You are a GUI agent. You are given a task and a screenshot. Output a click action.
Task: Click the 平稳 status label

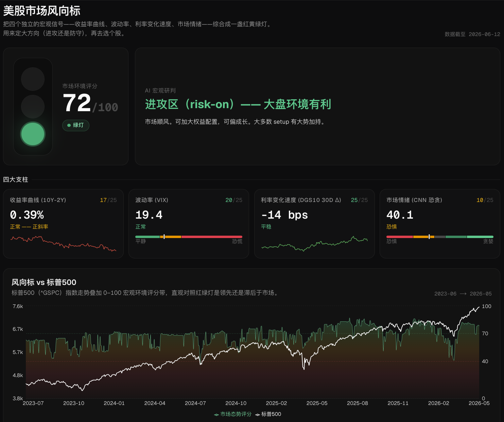point(266,226)
